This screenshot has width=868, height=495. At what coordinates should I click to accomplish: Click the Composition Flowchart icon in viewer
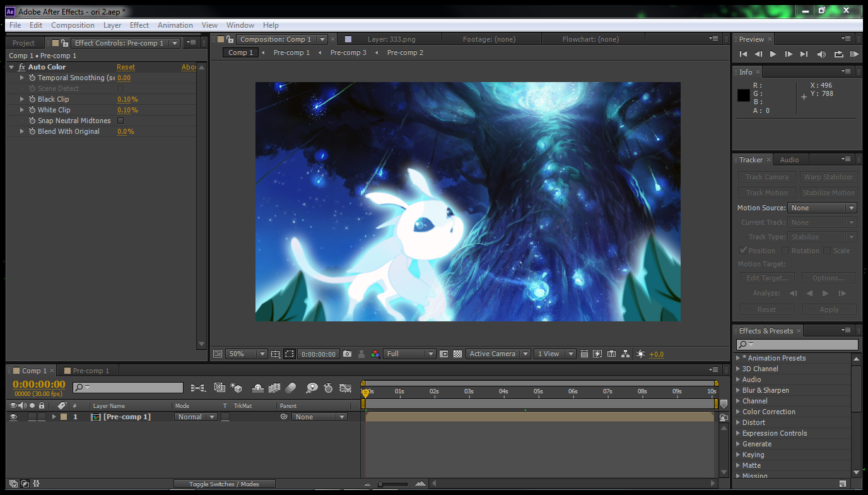625,354
